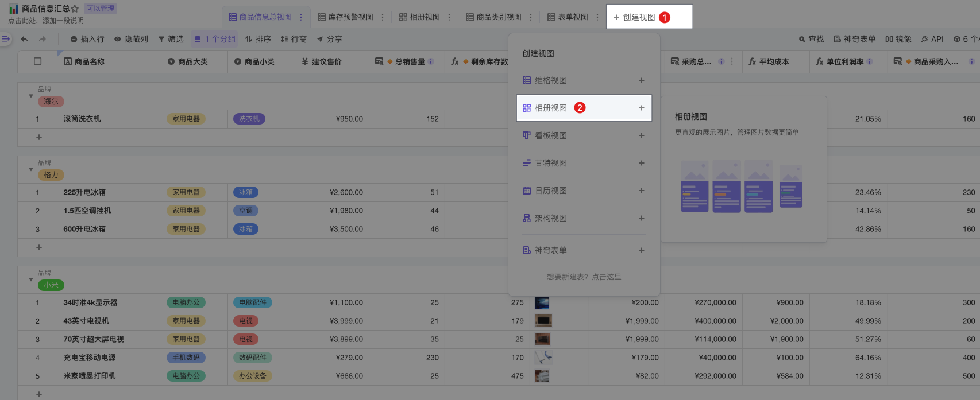Click plus icon beside 看板视图
The image size is (980, 400).
coord(642,135)
